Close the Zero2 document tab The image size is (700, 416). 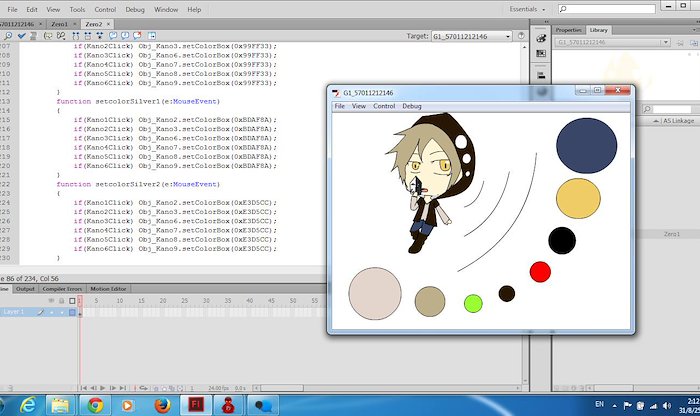[x=108, y=24]
